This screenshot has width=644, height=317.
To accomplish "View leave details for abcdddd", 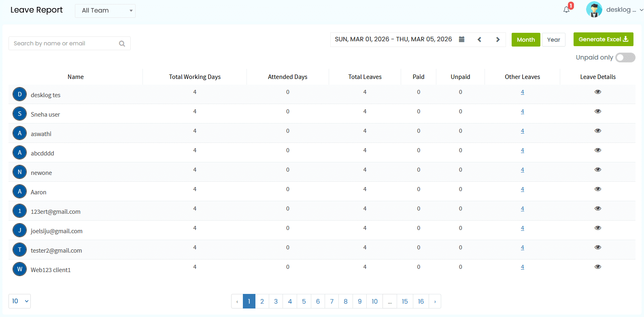I will pos(598,150).
